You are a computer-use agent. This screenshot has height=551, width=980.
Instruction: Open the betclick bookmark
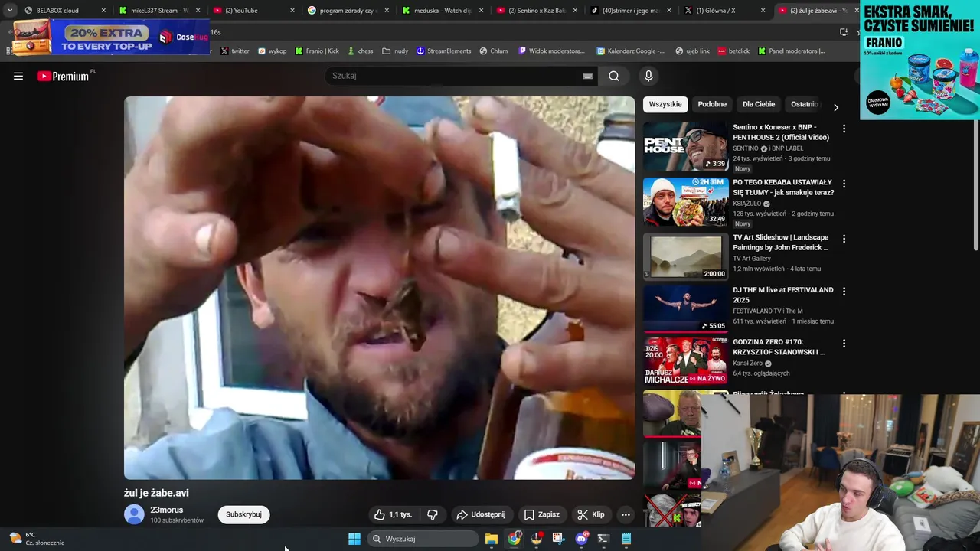pyautogui.click(x=733, y=51)
